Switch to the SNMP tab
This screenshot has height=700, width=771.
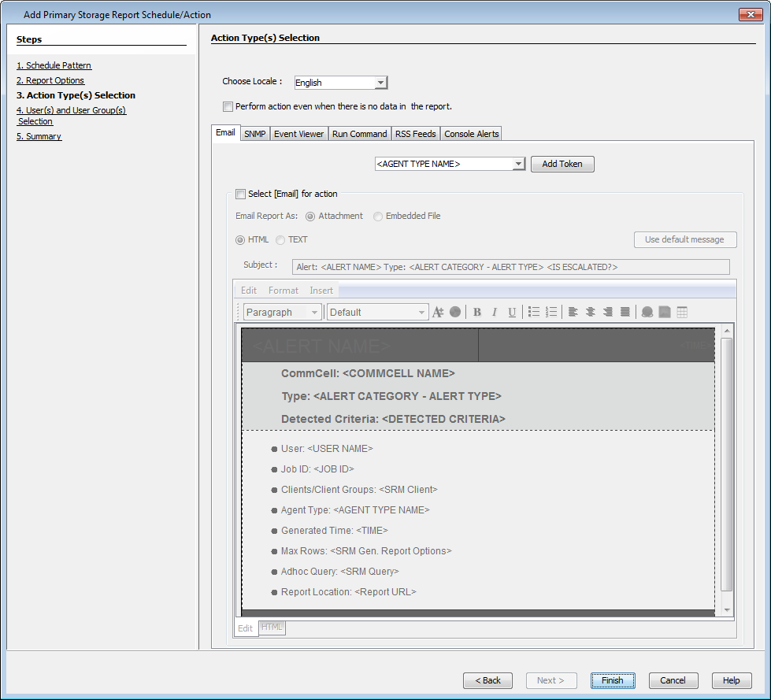point(254,133)
